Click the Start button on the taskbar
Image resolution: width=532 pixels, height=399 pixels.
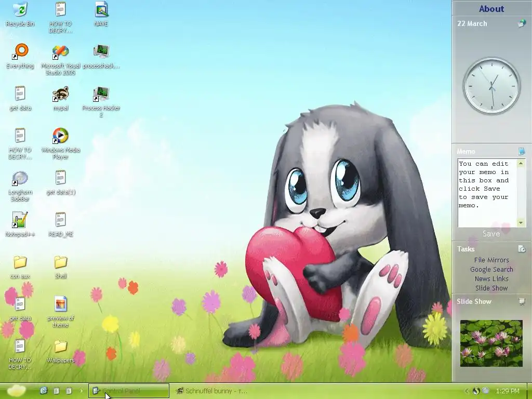16,391
